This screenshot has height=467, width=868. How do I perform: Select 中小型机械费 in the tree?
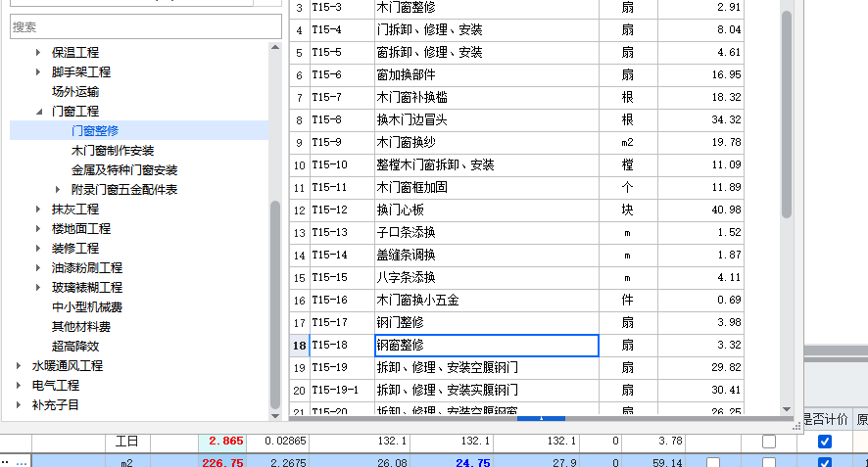point(87,307)
